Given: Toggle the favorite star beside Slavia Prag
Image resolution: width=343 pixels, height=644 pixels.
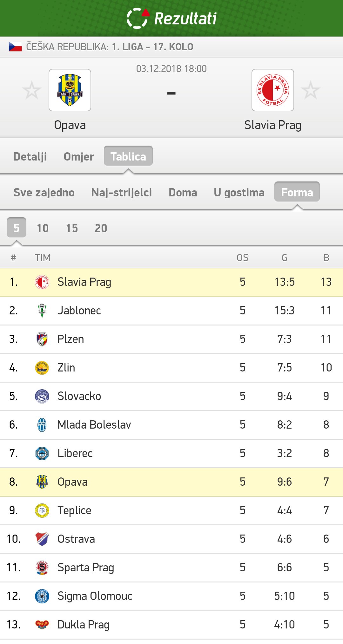Looking at the screenshot, I should pos(311,90).
